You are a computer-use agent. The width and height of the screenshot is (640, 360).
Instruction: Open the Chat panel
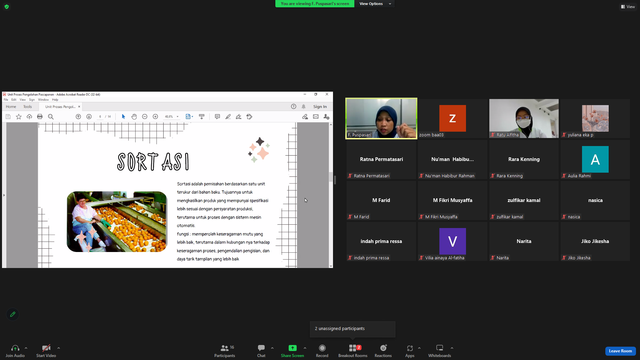point(261,350)
